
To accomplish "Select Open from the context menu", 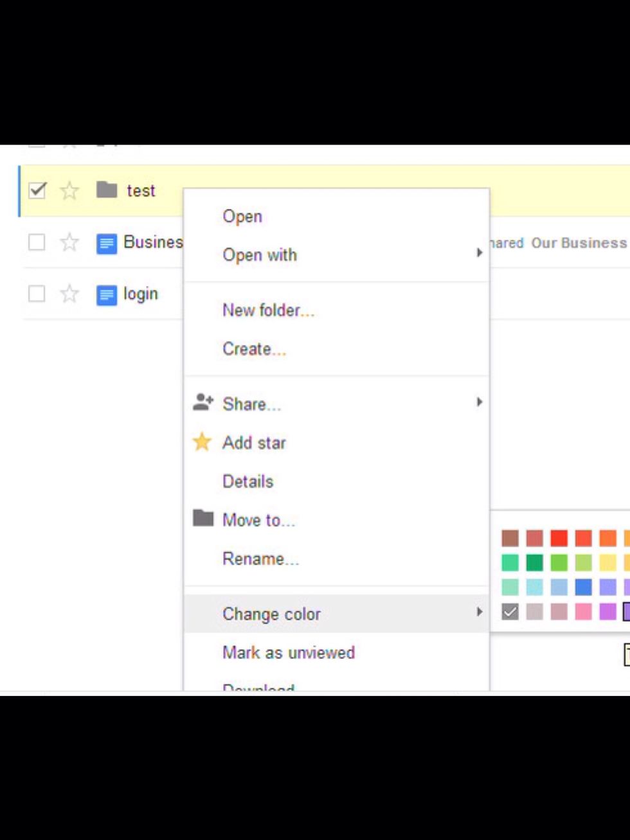I will click(x=242, y=216).
